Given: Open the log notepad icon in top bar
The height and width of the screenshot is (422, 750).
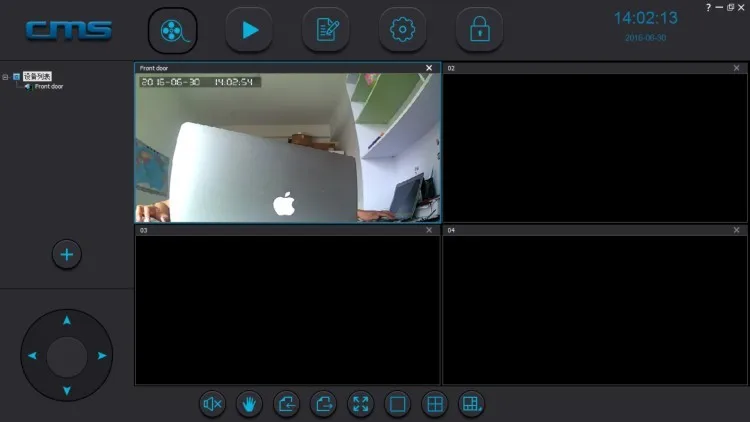Looking at the screenshot, I should [x=326, y=30].
